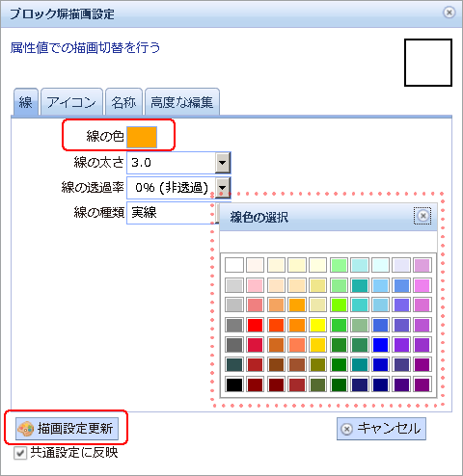
Task: Click the orange 線の色 swatch
Action: click(x=142, y=137)
